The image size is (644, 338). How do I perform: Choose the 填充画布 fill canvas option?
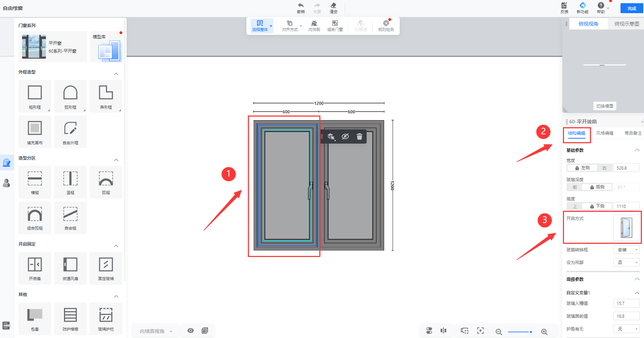35,132
